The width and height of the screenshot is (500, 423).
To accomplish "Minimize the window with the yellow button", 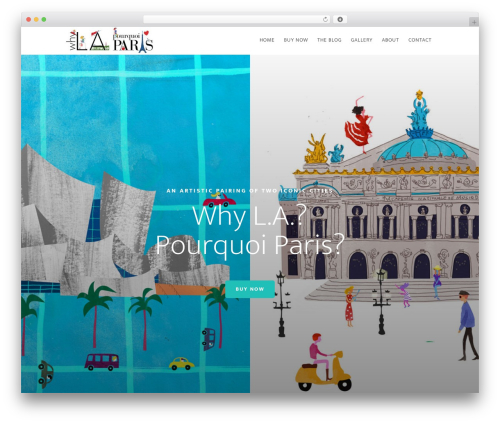I will pyautogui.click(x=36, y=20).
